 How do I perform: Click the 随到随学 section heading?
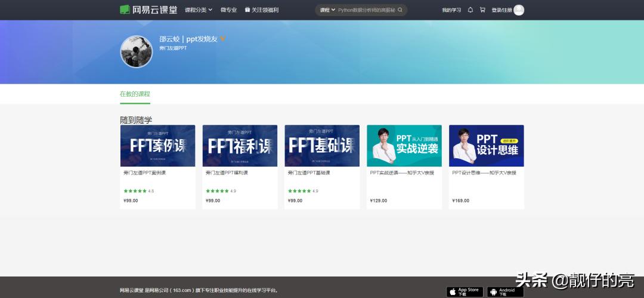[136, 120]
